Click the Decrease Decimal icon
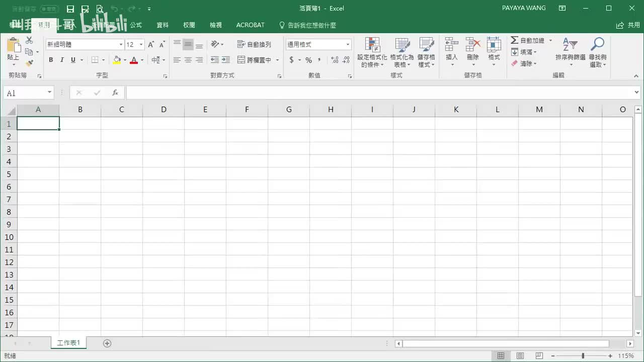The width and height of the screenshot is (644, 362). click(x=346, y=60)
